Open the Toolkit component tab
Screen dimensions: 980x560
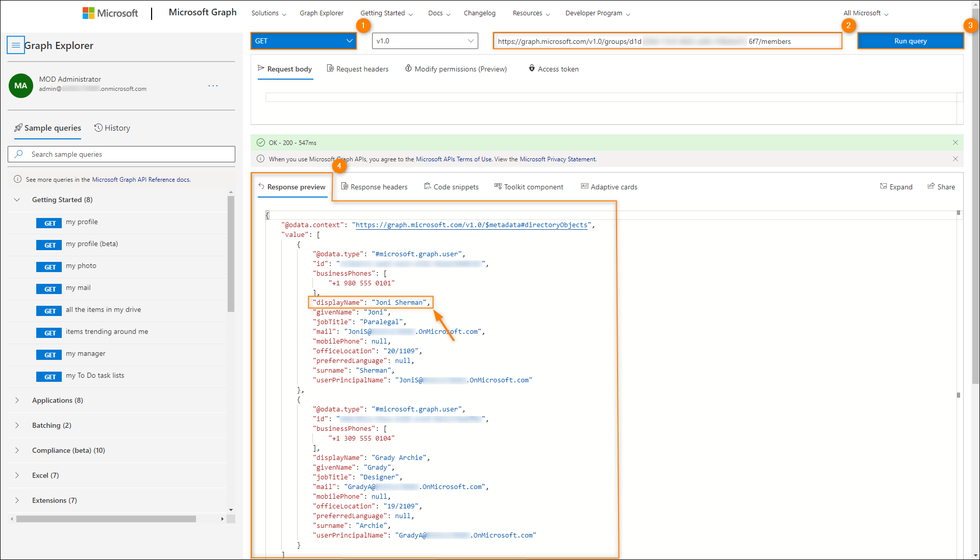(529, 187)
